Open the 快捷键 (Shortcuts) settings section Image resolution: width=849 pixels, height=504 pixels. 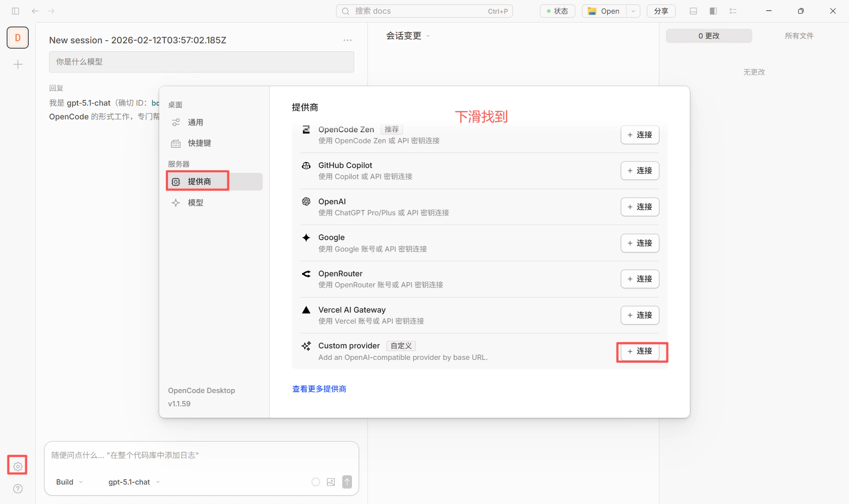[x=199, y=143]
